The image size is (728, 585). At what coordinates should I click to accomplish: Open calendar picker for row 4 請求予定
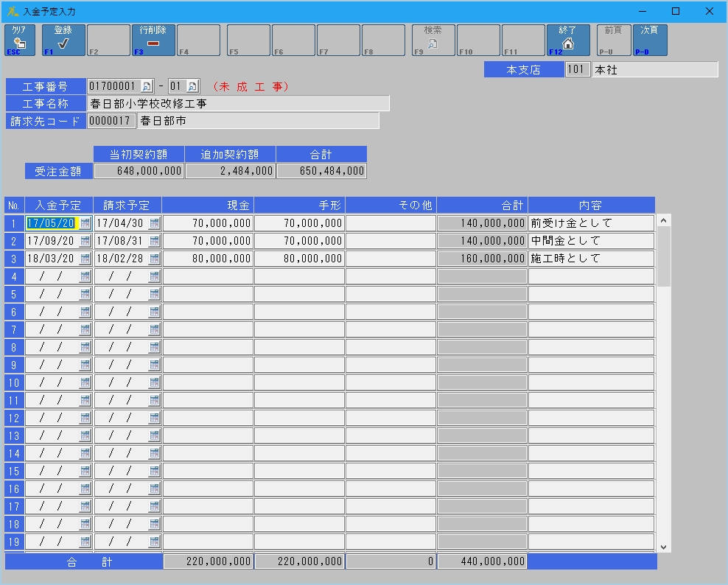154,276
